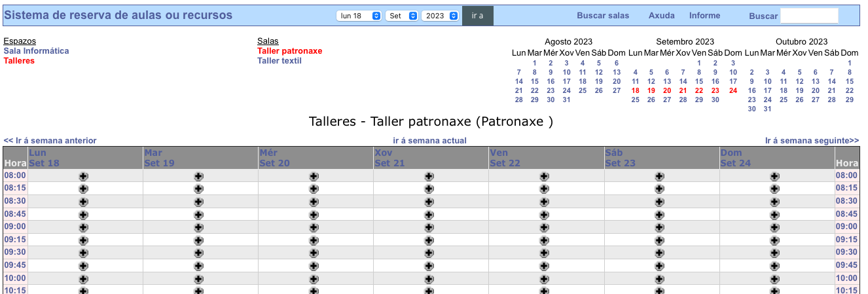Add booking Friday Set 22 at 08:45
The width and height of the screenshot is (868, 294).
click(545, 214)
